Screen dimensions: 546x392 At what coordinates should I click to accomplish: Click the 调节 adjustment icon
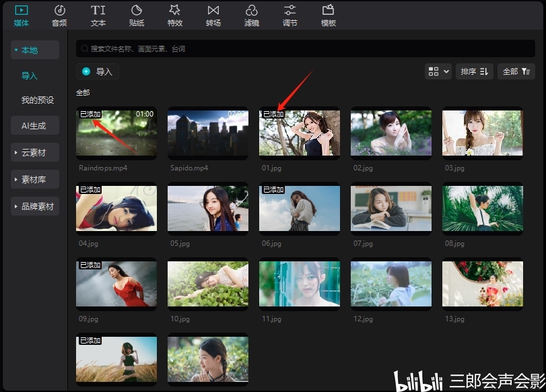point(289,15)
